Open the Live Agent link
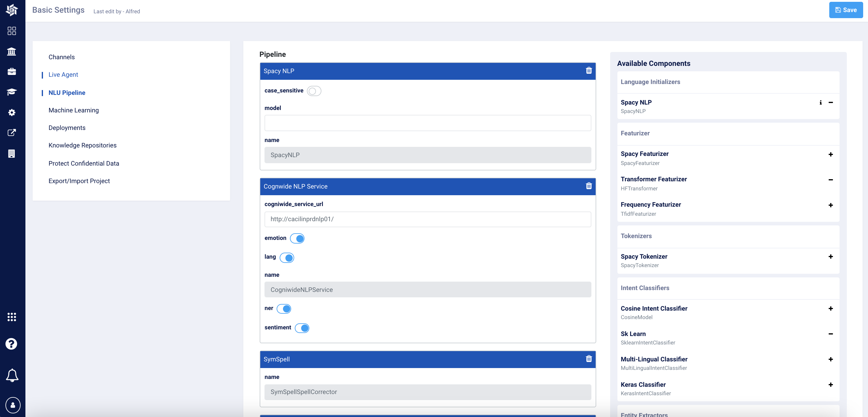The width and height of the screenshot is (868, 417). [63, 75]
